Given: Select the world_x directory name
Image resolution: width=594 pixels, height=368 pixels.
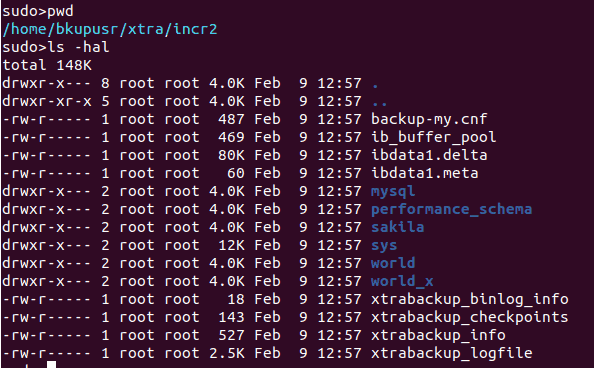Looking at the screenshot, I should [402, 281].
